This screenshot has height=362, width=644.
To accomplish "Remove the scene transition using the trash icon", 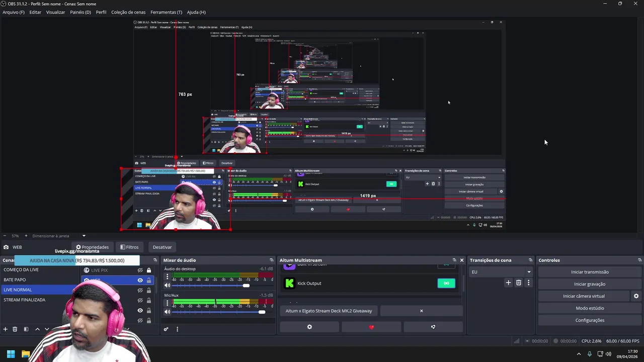I will point(519,283).
